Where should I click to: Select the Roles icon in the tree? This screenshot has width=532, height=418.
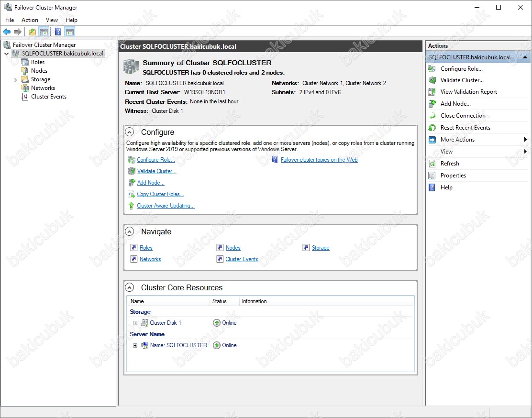25,62
